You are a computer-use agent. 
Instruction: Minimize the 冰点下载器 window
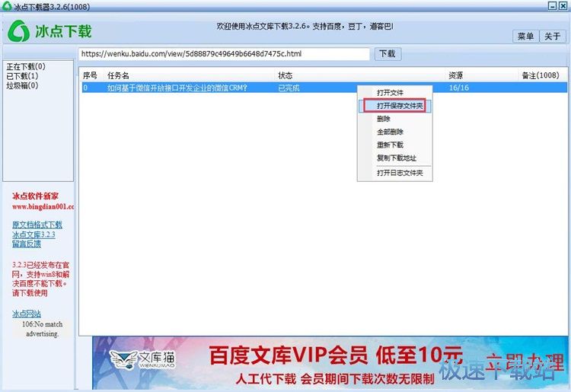click(x=553, y=5)
